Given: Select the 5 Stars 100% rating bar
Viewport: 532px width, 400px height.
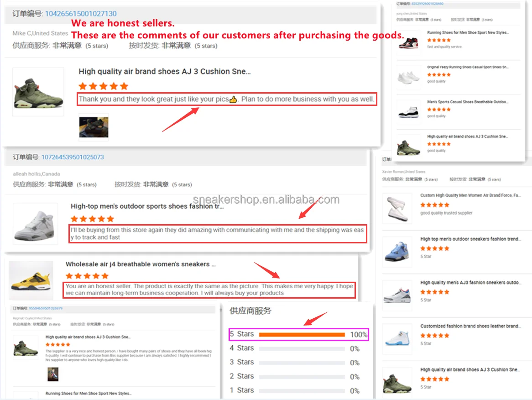Looking at the screenshot, I should coord(298,334).
